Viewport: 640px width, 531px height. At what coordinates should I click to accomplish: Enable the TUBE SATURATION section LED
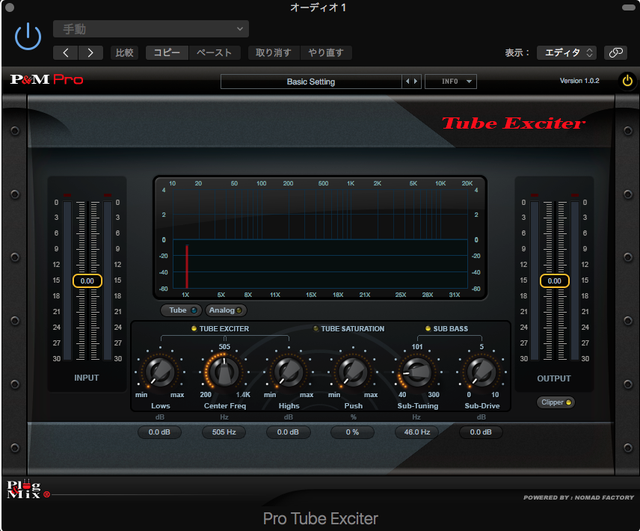(316, 329)
